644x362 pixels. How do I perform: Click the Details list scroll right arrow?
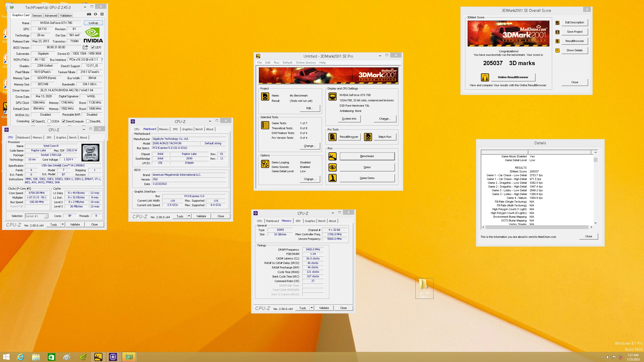point(591,227)
